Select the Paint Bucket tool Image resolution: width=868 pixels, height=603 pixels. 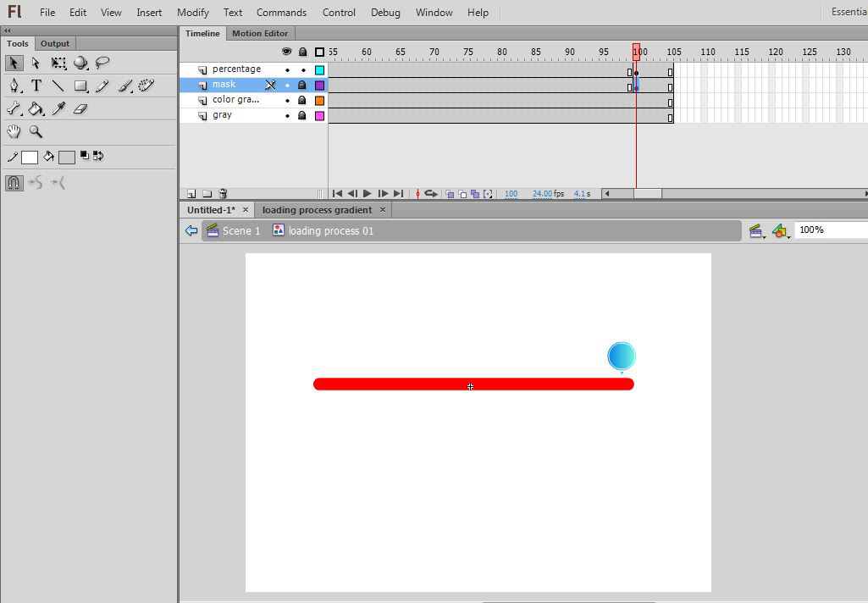pos(36,108)
